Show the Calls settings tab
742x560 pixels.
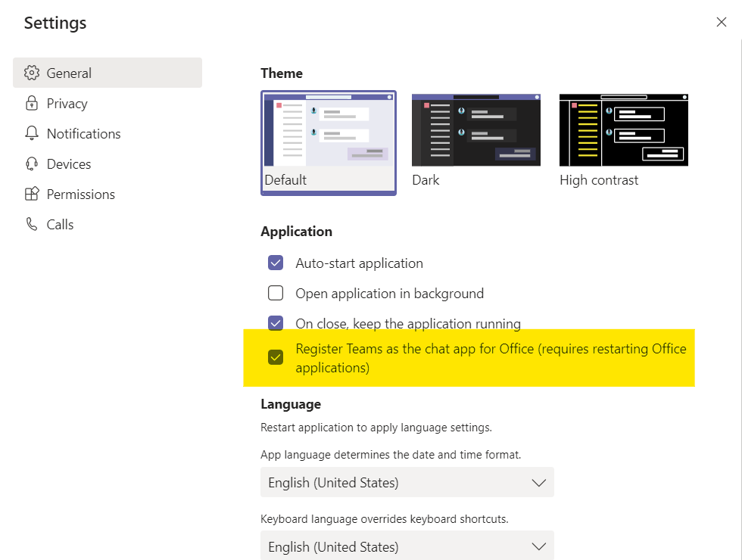coord(108,224)
